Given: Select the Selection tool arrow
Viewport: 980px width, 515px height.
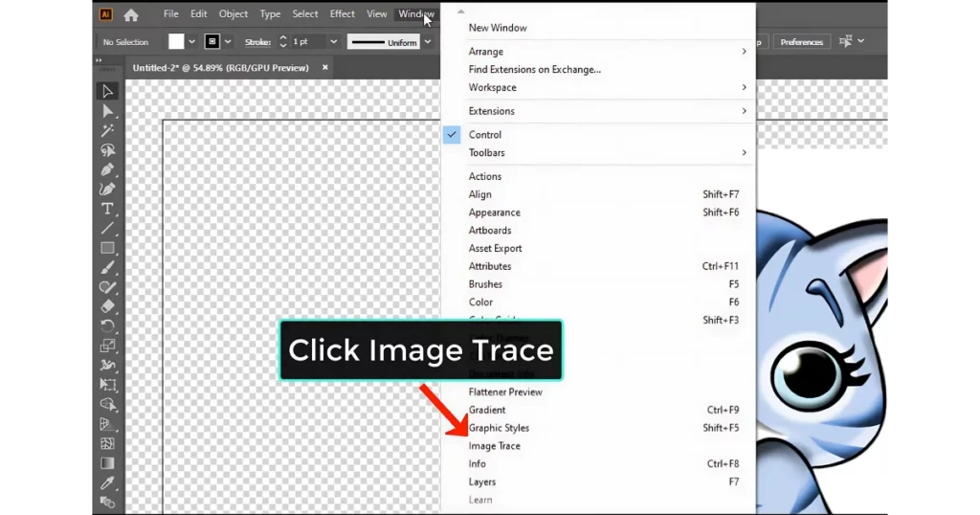Looking at the screenshot, I should (x=107, y=91).
